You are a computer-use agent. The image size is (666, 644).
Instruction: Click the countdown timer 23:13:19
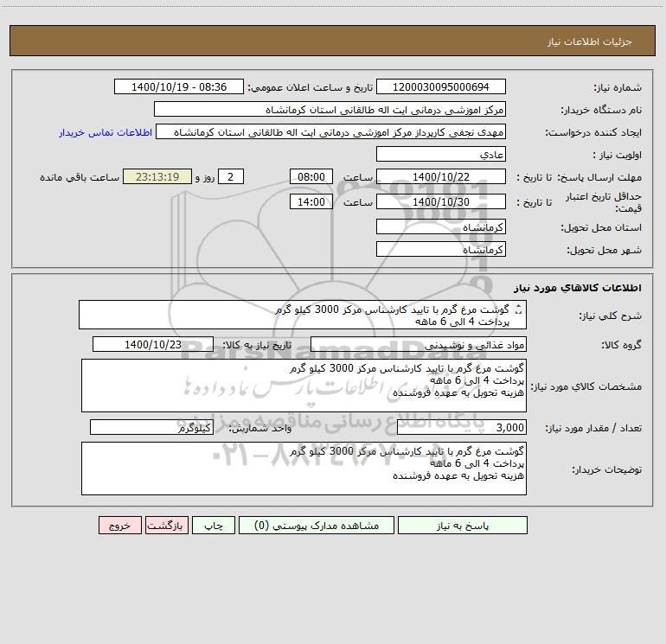click(157, 176)
